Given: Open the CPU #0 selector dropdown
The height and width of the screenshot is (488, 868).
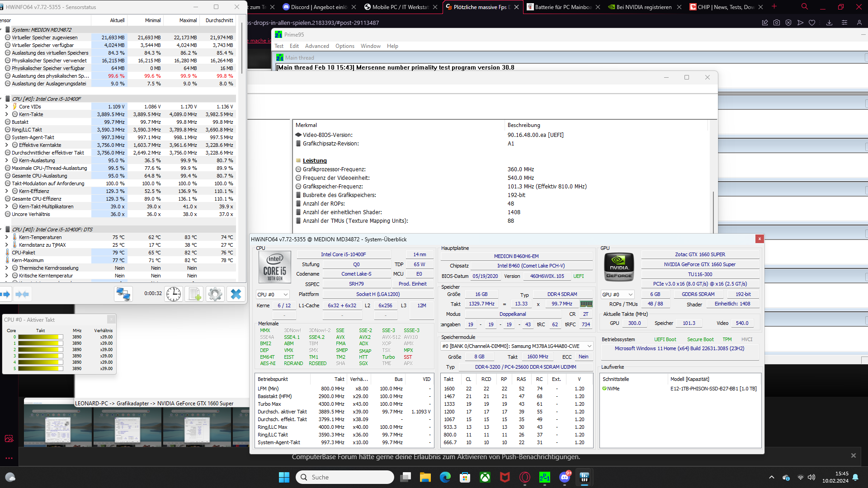Looking at the screenshot, I should pyautogui.click(x=273, y=295).
